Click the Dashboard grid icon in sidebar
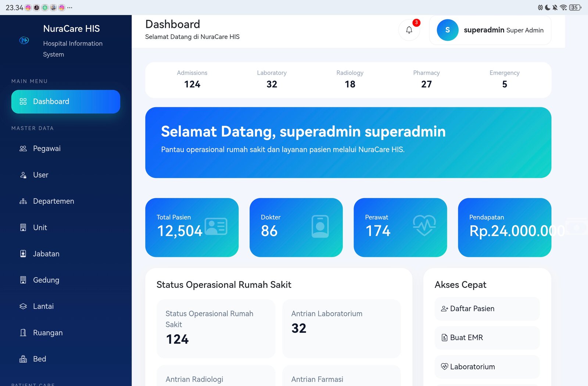The image size is (588, 386). point(23,101)
